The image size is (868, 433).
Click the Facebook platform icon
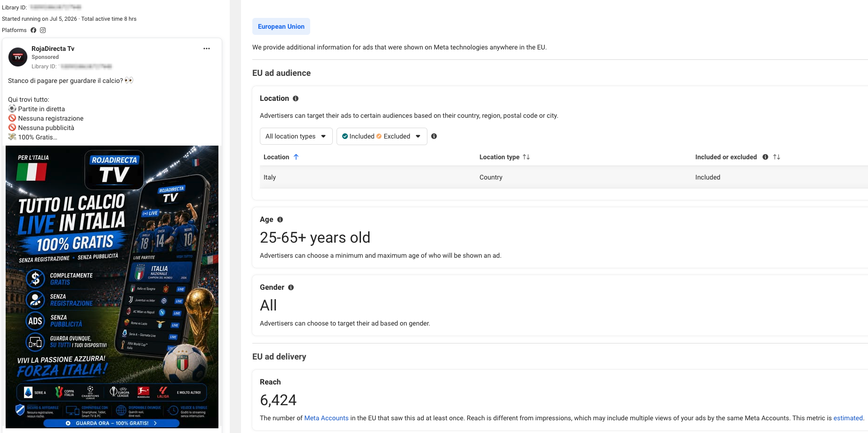tap(33, 30)
